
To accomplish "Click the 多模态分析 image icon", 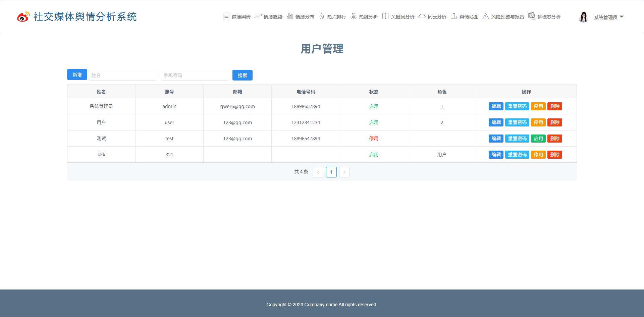I will tap(532, 16).
